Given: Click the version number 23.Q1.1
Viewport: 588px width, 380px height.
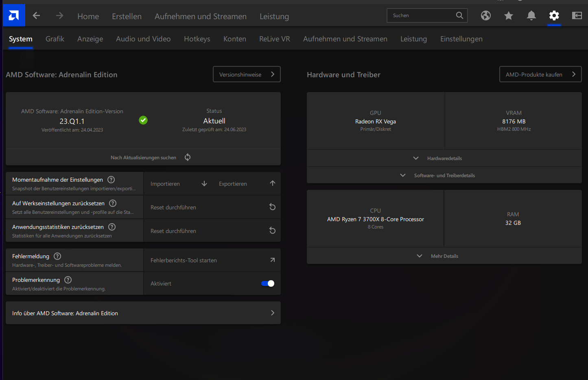Looking at the screenshot, I should [x=72, y=121].
